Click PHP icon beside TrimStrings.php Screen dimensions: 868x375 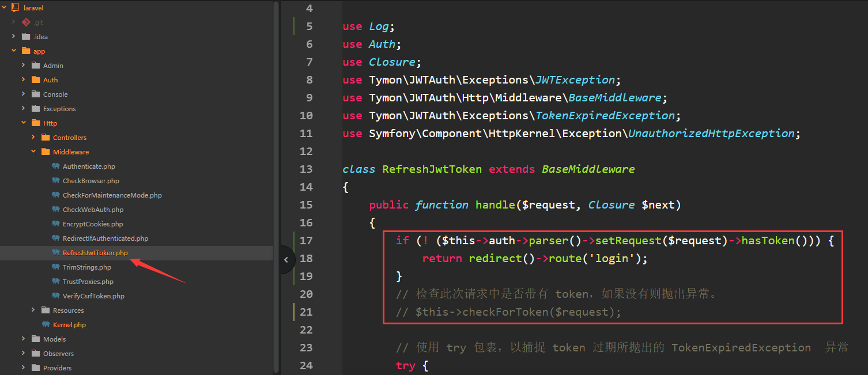(55, 267)
